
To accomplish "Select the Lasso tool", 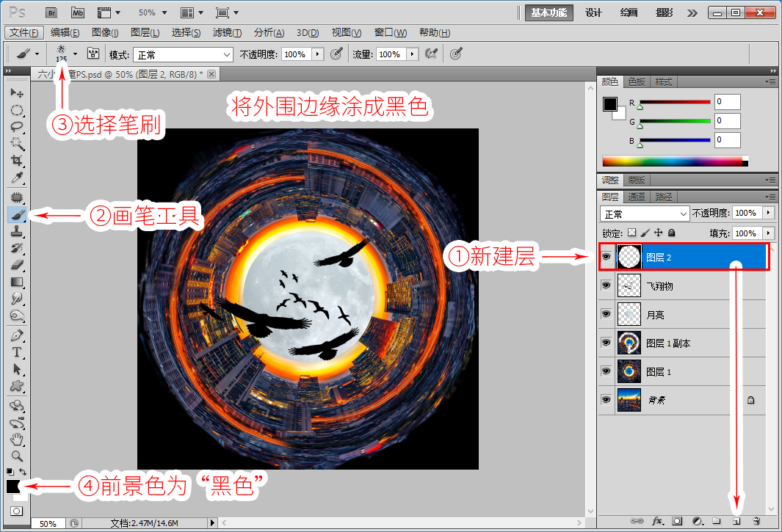I will [x=17, y=127].
